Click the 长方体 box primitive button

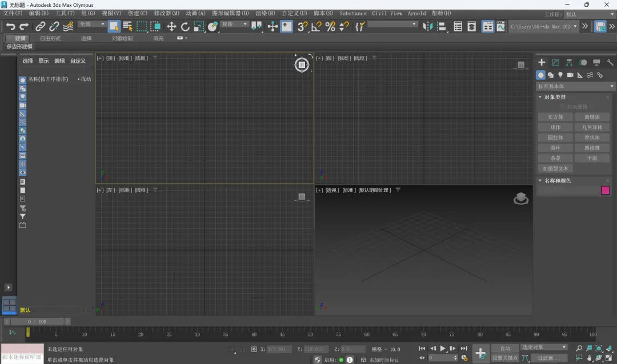click(555, 117)
